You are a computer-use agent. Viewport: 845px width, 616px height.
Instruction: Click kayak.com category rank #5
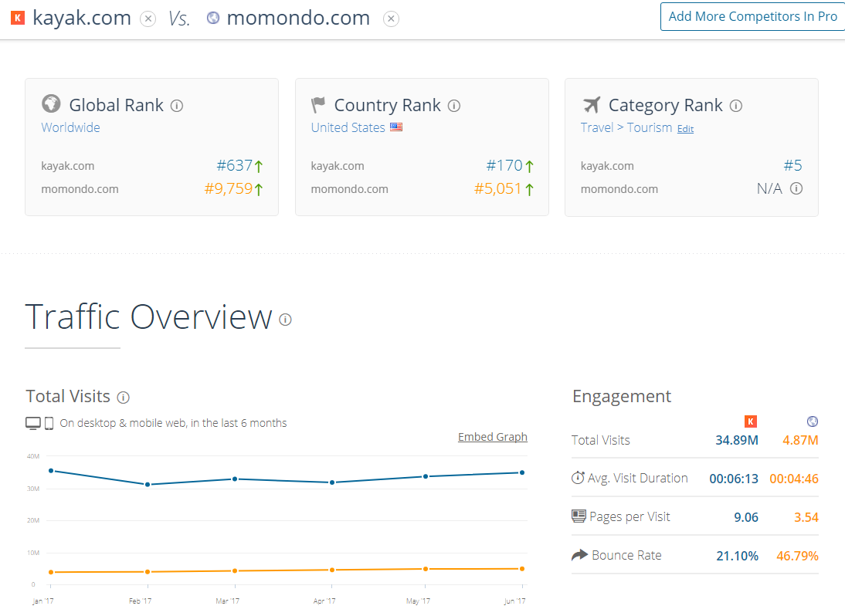click(x=792, y=165)
